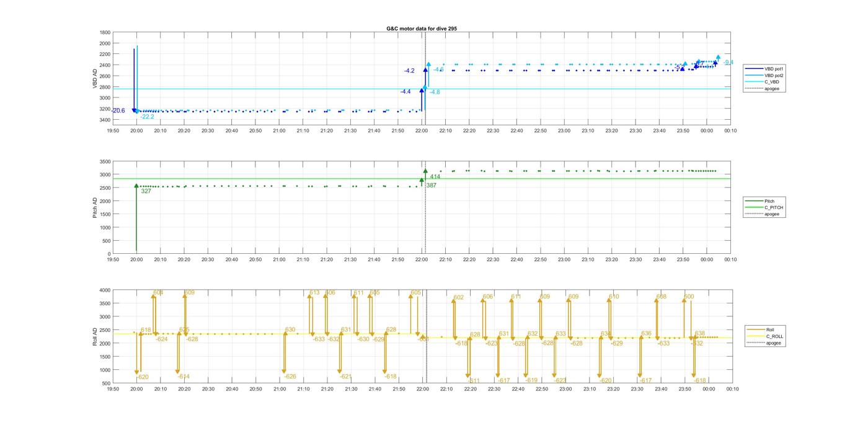Click the '387' pitch data label
Image resolution: width=868 pixels, height=430 pixels.
coord(431,186)
